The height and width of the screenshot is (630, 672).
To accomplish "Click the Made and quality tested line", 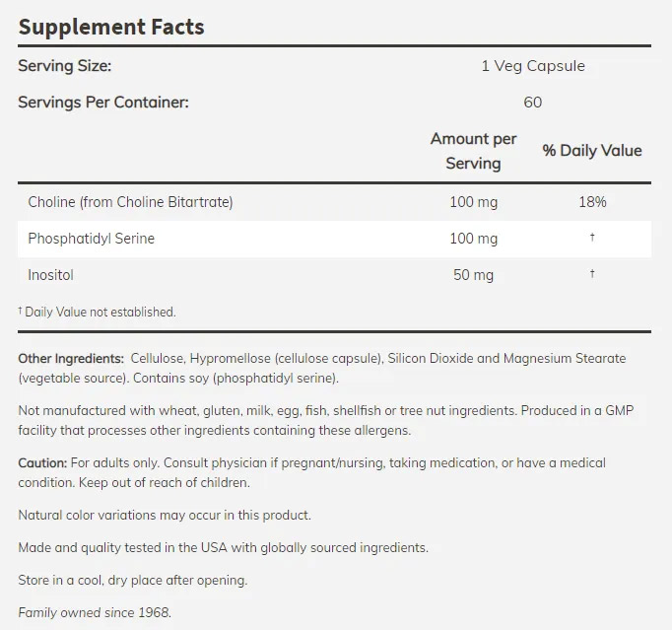I will pos(223,547).
